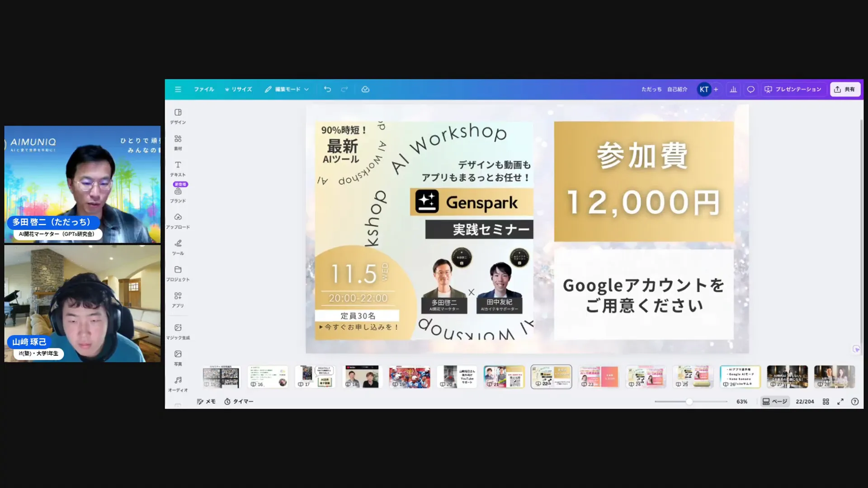Viewport: 868px width, 488px height.
Task: Select page 23 thumbnail
Action: pyautogui.click(x=599, y=376)
